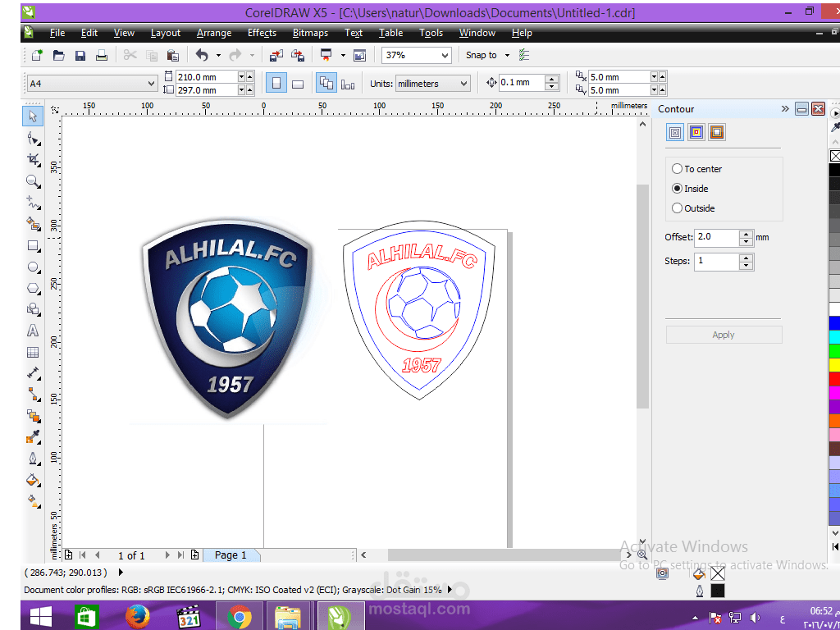Image resolution: width=840 pixels, height=630 pixels.
Task: Collapse the Contour docker with chevrons
Action: (x=785, y=109)
